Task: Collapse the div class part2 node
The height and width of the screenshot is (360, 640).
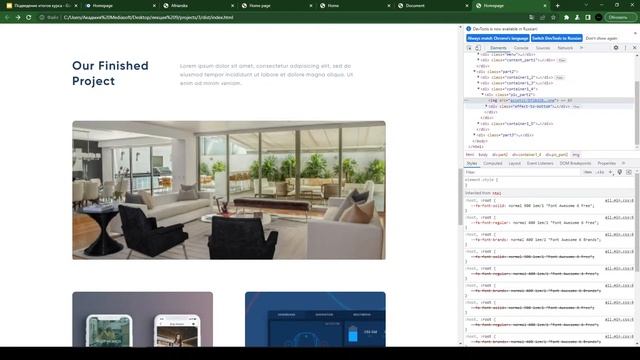Action: pyautogui.click(x=474, y=71)
